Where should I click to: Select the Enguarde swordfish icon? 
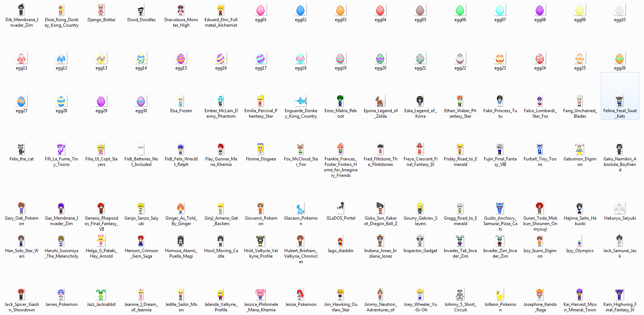click(x=300, y=101)
